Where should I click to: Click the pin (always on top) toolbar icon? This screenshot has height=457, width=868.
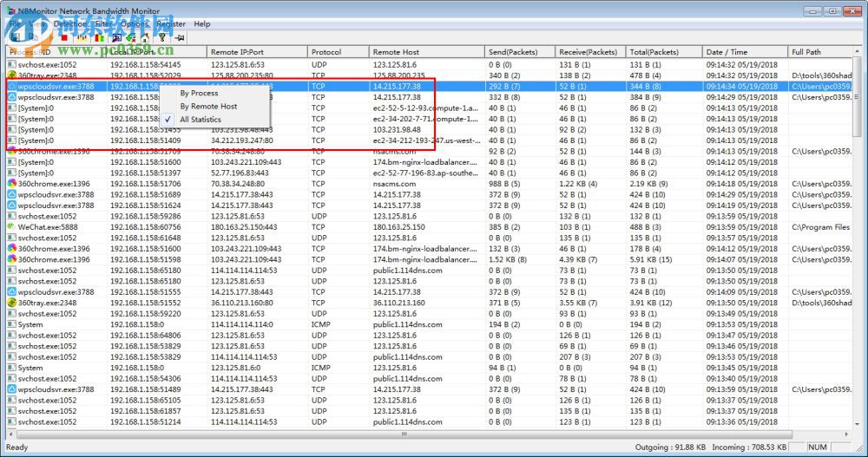click(x=180, y=37)
